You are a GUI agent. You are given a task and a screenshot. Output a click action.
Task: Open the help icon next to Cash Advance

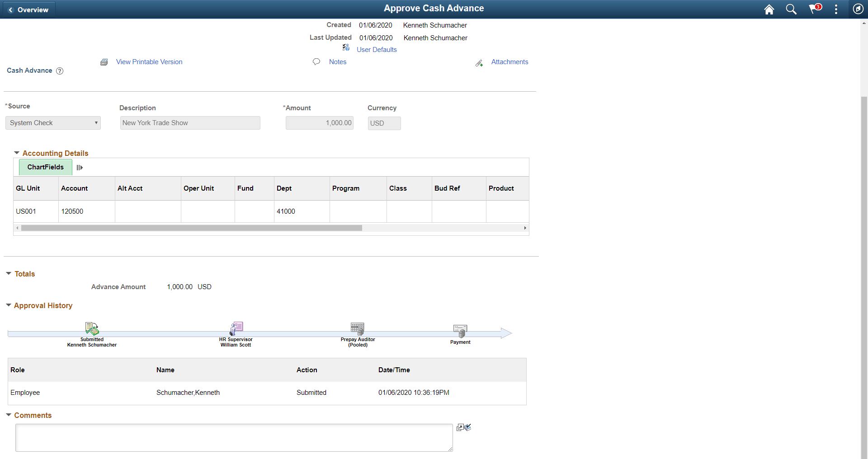(59, 71)
